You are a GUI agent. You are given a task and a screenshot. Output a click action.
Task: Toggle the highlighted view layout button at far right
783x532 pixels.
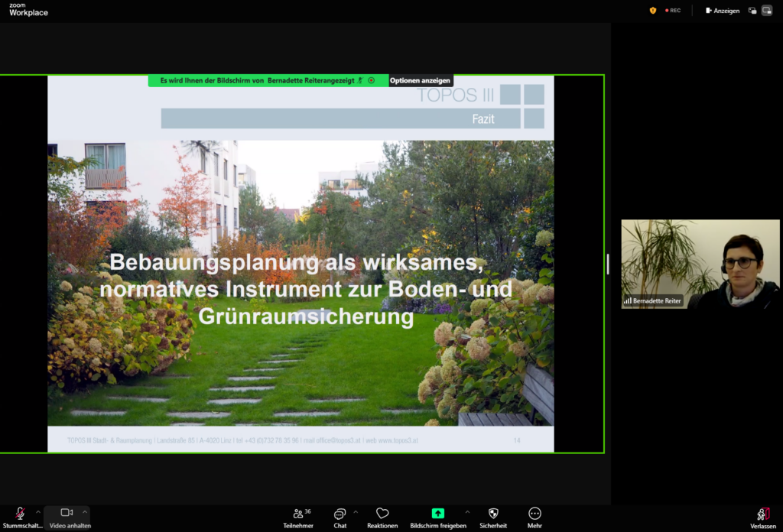click(767, 11)
